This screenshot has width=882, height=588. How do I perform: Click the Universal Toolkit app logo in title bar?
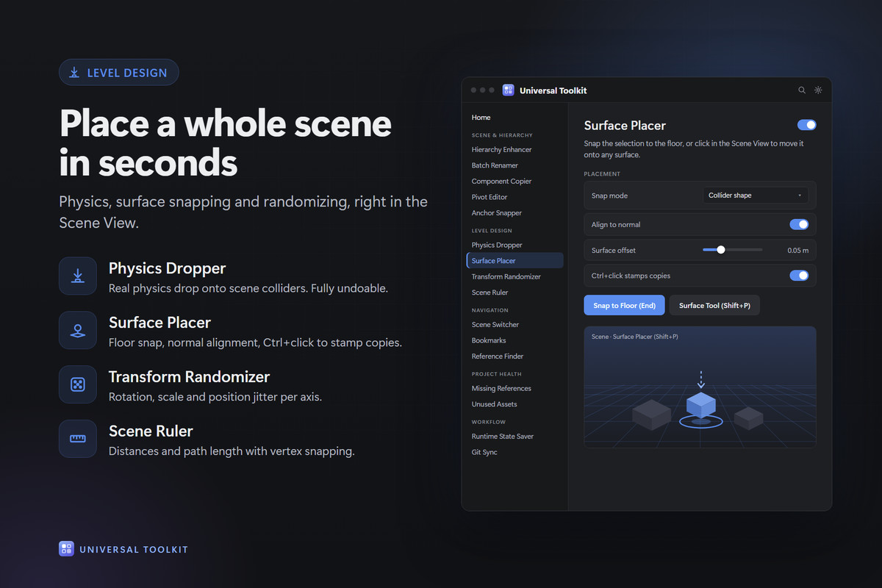508,90
